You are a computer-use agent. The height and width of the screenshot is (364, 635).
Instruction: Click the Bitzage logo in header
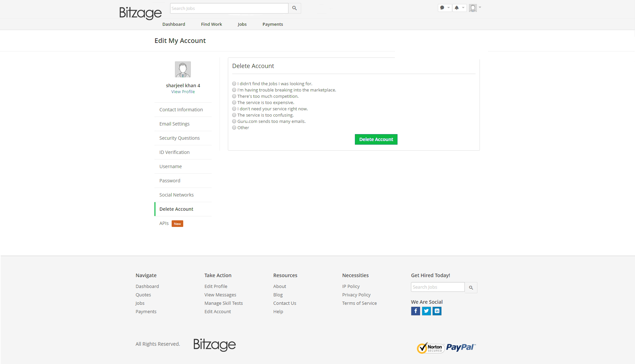point(140,13)
